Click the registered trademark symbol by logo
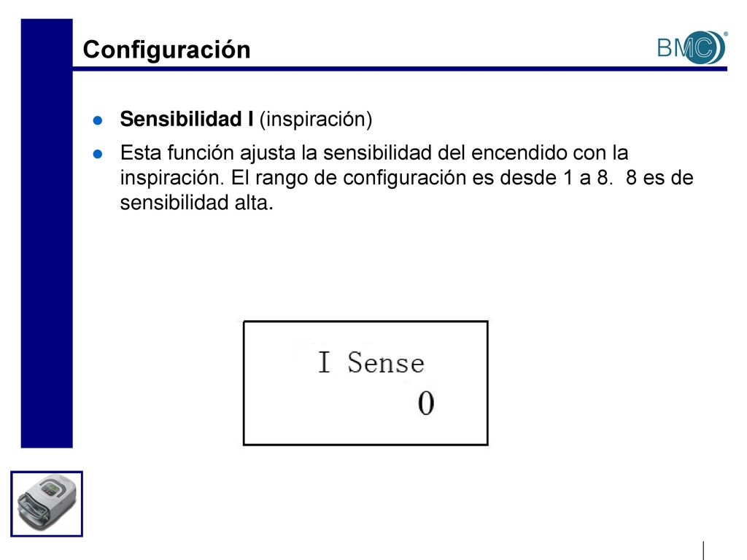Image resolution: width=747 pixels, height=560 pixels. click(725, 34)
